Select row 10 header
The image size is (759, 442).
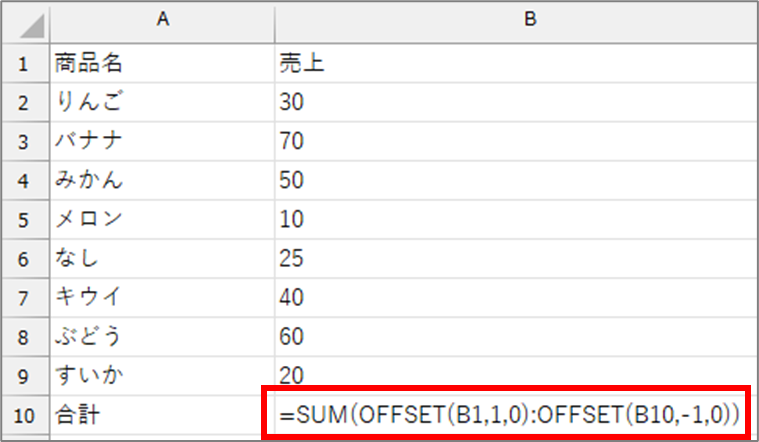25,415
